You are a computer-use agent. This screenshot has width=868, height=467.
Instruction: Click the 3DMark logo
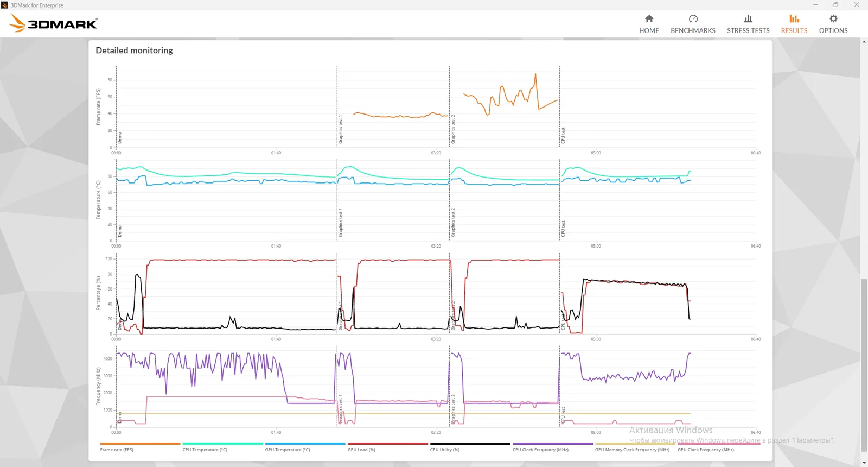tap(54, 23)
